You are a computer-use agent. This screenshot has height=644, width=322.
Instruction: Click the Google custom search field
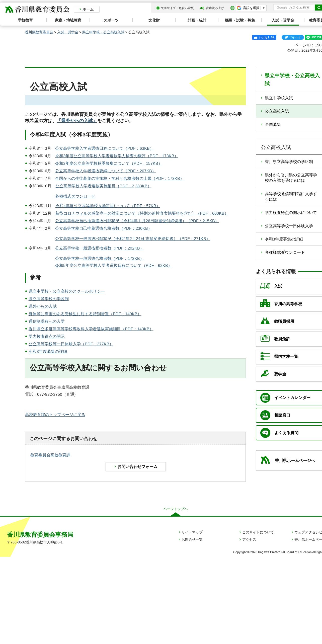click(x=294, y=8)
